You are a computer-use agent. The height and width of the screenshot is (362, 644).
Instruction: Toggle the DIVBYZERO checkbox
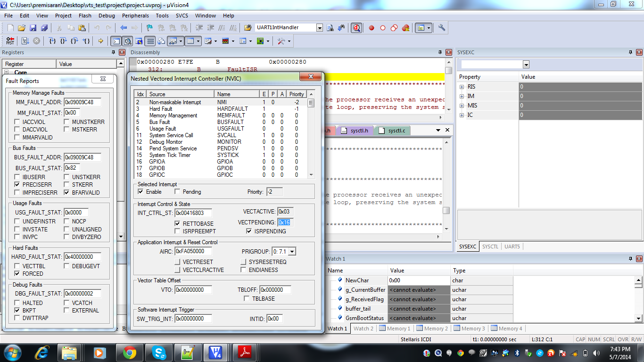point(67,237)
